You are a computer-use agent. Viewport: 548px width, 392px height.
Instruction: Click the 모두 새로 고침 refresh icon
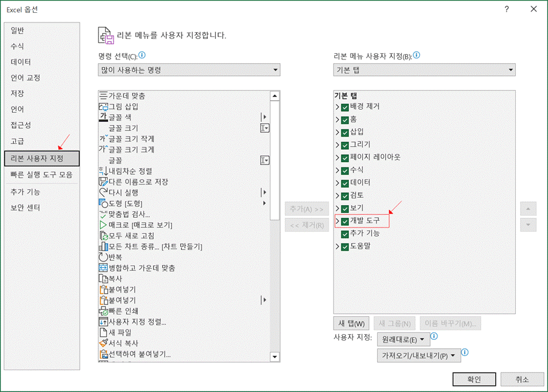(x=103, y=235)
